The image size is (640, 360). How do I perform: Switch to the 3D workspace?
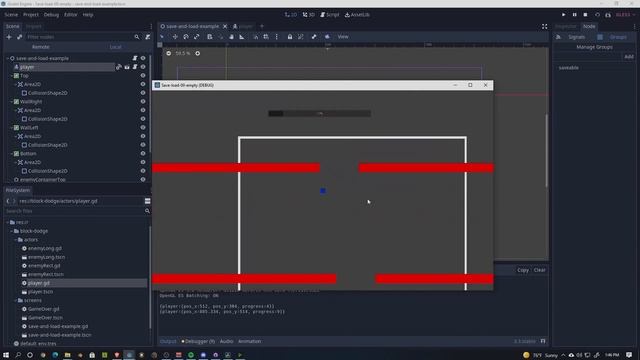pos(309,15)
